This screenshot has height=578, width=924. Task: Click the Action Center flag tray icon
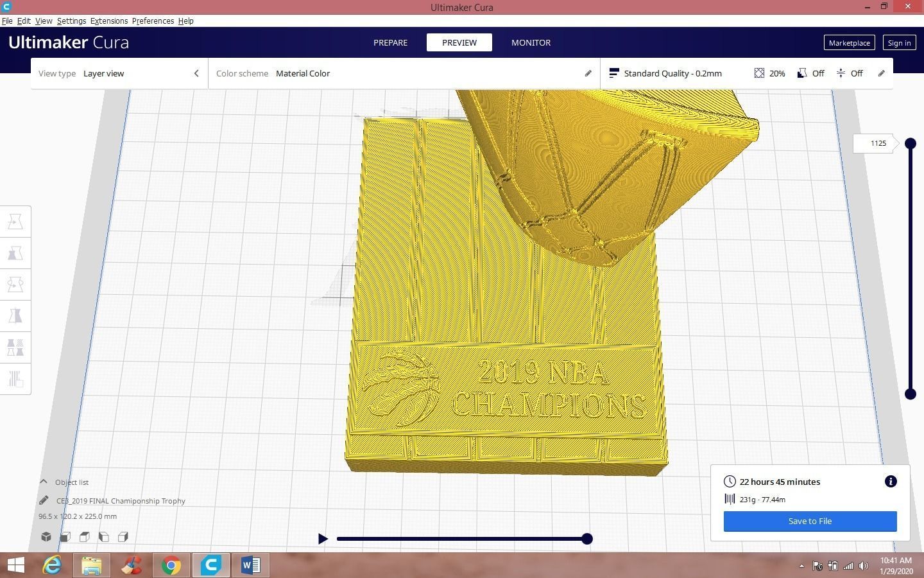click(817, 566)
